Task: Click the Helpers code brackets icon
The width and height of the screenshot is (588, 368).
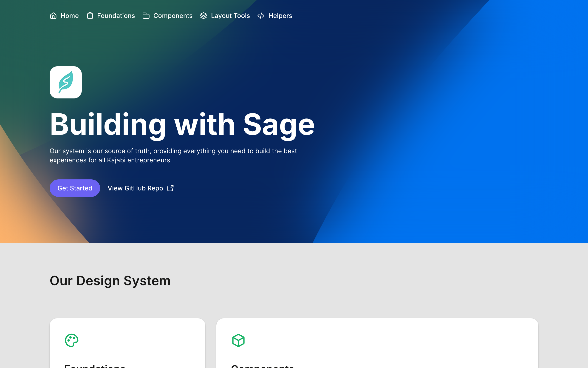Action: click(x=261, y=16)
